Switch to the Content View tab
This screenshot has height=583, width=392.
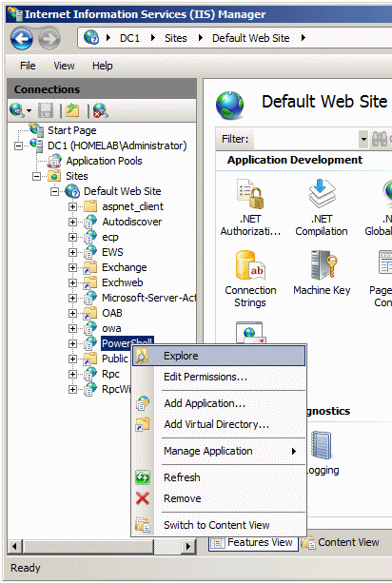click(x=341, y=543)
